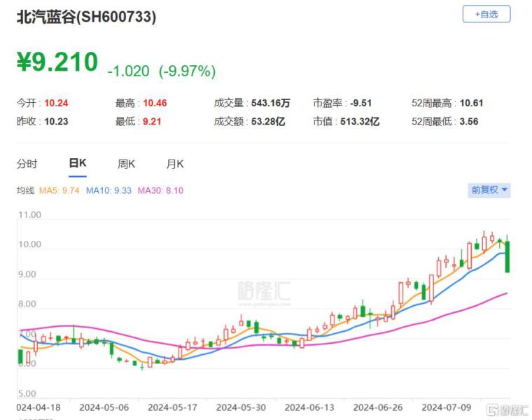Click the current price ¥9.210

[57, 62]
